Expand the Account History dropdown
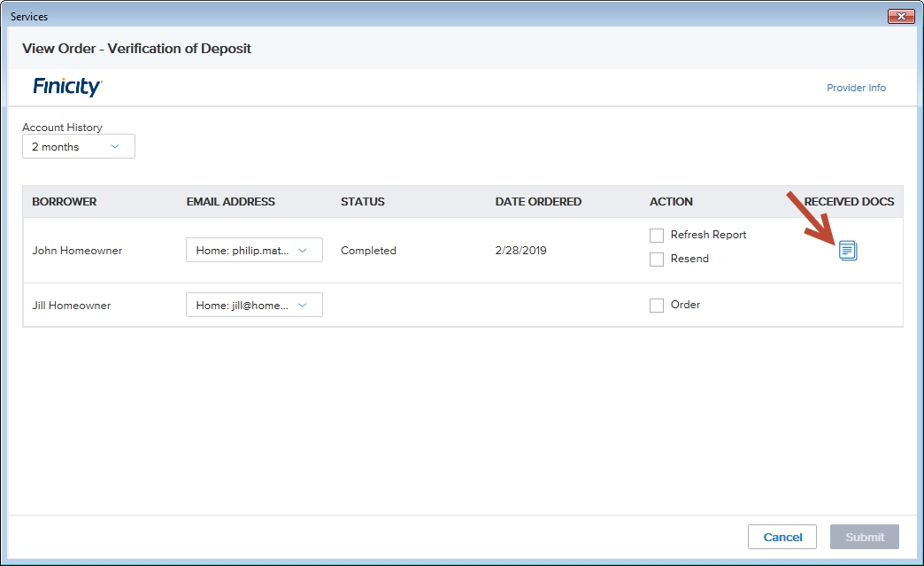 79,147
